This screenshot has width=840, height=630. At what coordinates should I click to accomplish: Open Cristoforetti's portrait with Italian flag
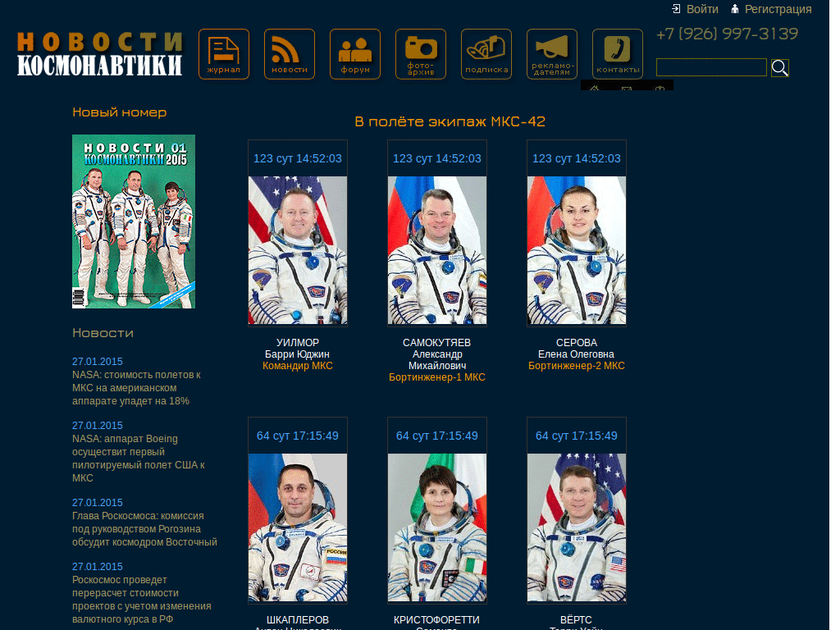[436, 527]
